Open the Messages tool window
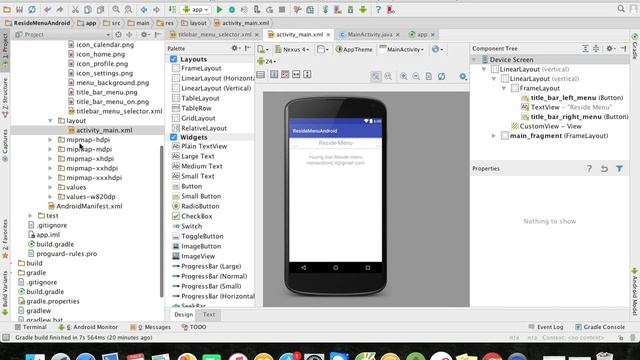 tap(150, 327)
